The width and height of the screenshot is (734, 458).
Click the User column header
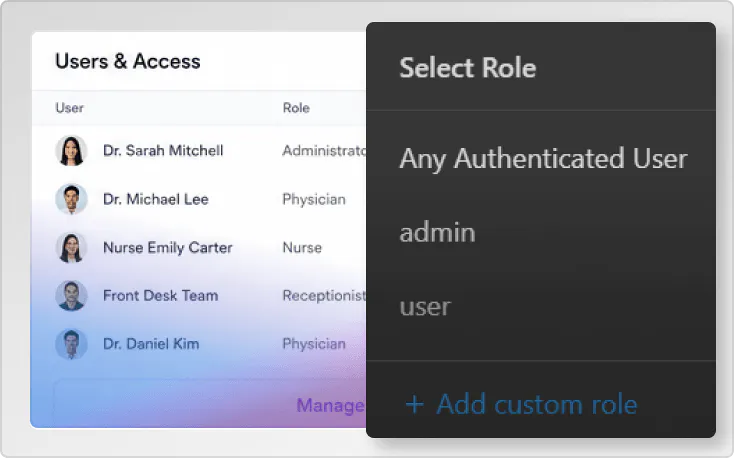pyautogui.click(x=69, y=108)
